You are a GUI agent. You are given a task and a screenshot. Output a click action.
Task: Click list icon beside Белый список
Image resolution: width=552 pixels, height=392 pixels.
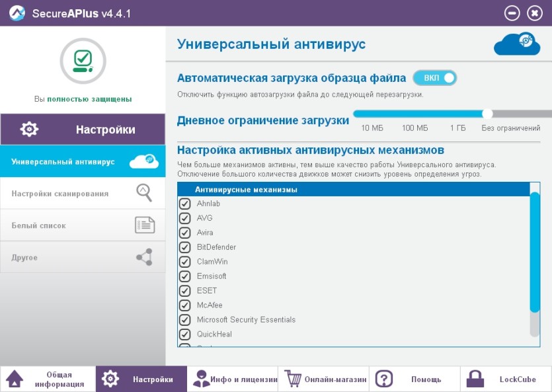(x=145, y=225)
